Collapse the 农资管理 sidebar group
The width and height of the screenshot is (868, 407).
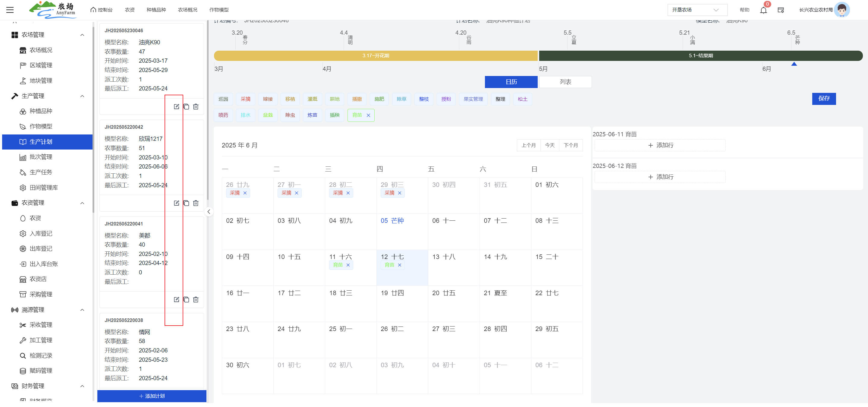(x=82, y=203)
